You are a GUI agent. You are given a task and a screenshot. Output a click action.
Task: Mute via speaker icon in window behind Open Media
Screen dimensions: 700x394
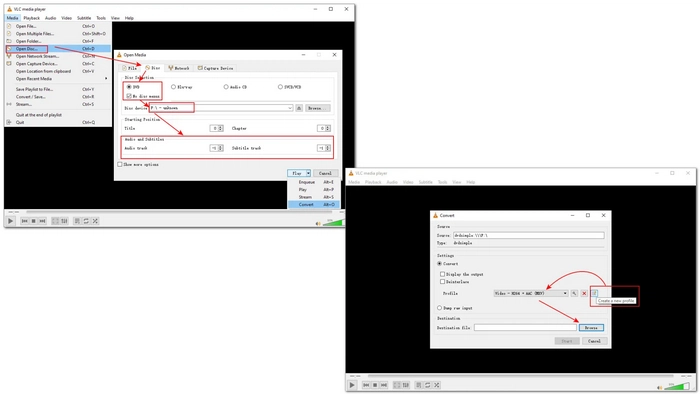pos(318,224)
